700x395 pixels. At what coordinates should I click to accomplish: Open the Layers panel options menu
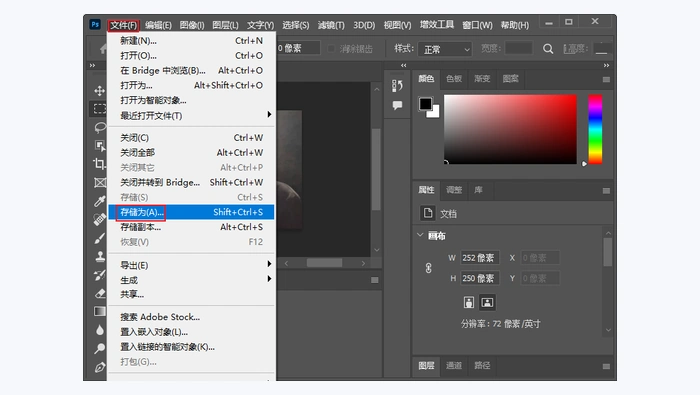tap(606, 366)
